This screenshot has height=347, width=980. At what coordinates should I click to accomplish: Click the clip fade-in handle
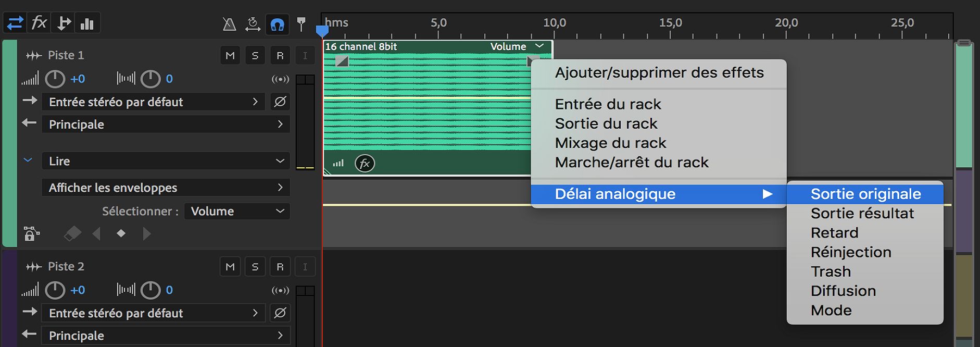click(x=342, y=61)
